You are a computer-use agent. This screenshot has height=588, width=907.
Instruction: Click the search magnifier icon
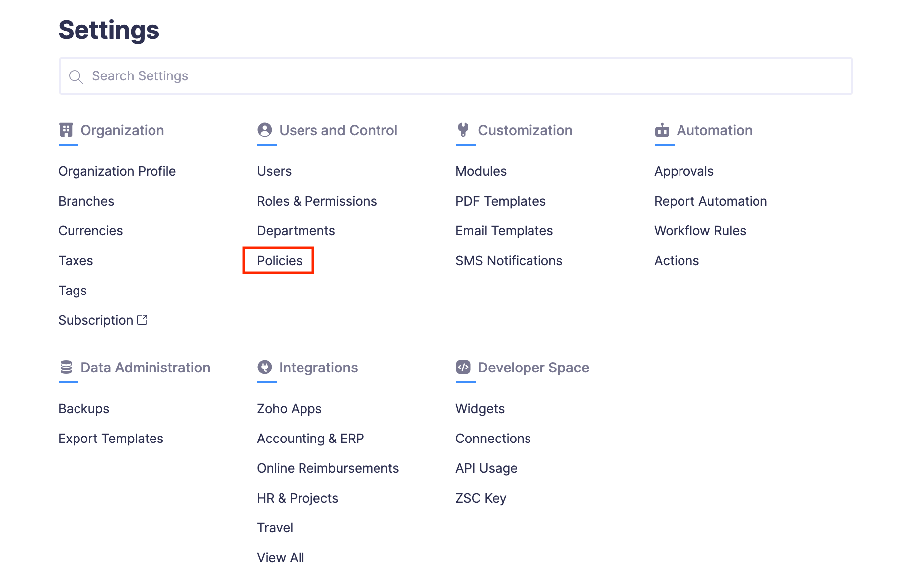click(x=76, y=76)
